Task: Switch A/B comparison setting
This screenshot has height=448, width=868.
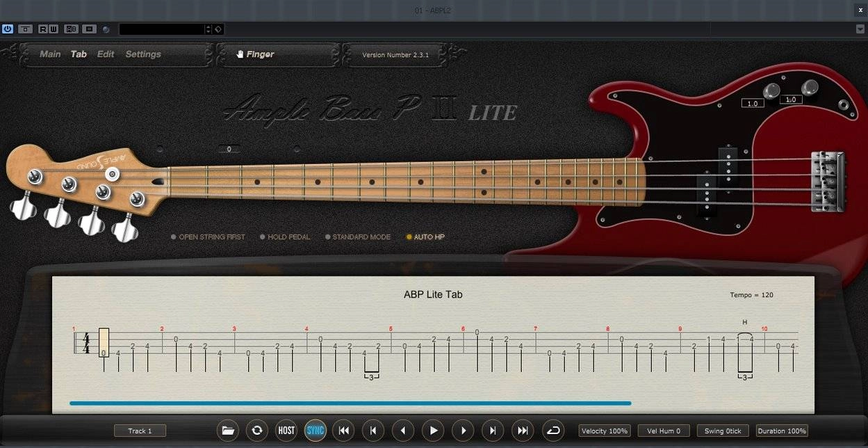Action: [71, 29]
